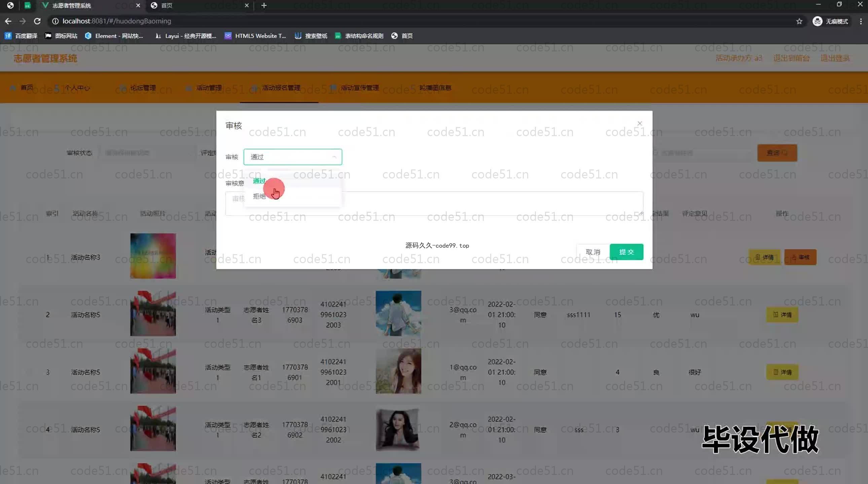The image size is (868, 484).
Task: Open 论坛管理 nav menu
Action: tap(138, 88)
